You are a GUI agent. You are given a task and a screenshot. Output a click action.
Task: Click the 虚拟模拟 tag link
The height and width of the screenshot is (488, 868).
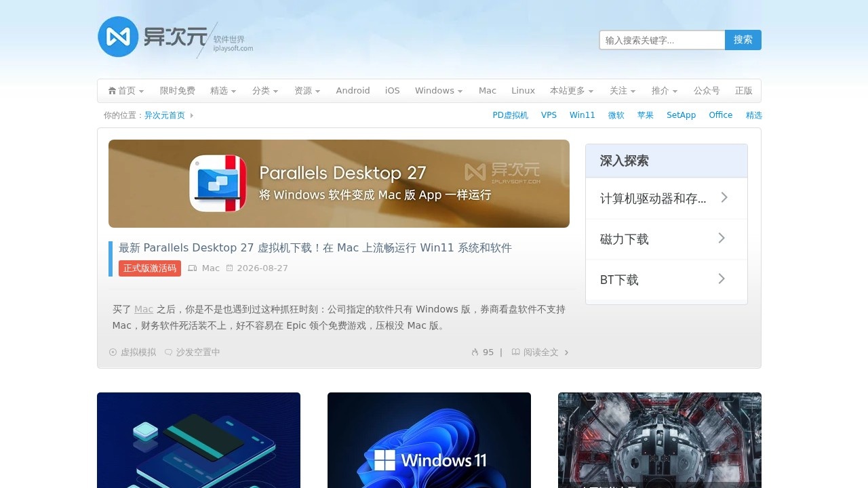click(x=138, y=352)
